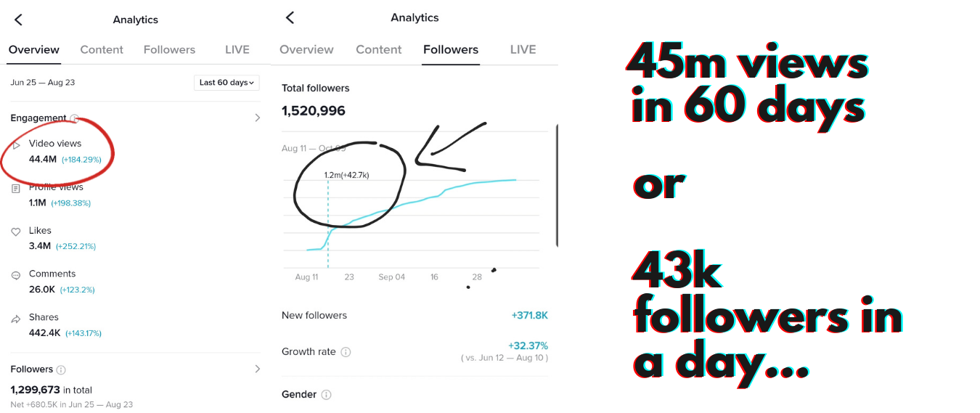Screen dimensions: 980x413
Task: Click the scrollbar beside followers chart
Action: point(557,185)
